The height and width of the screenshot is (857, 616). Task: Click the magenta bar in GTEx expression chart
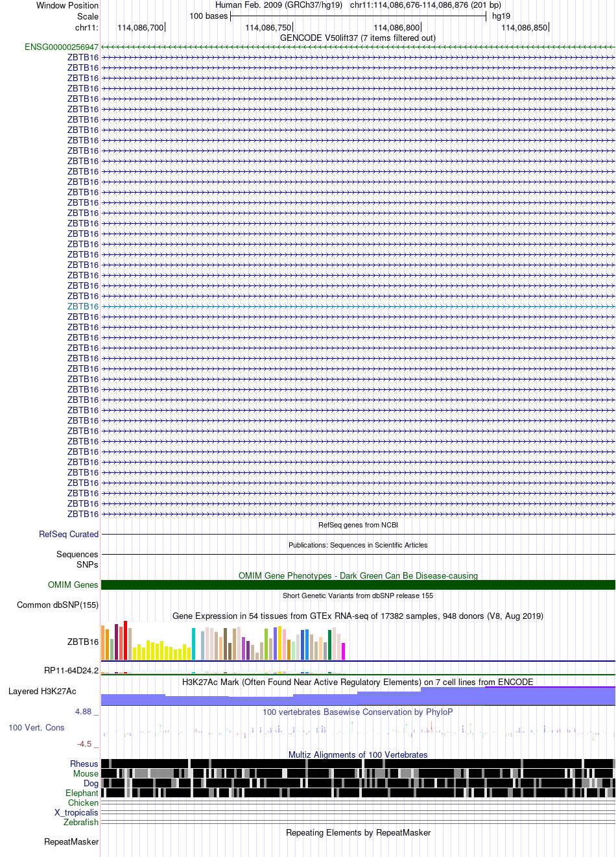coord(343,651)
